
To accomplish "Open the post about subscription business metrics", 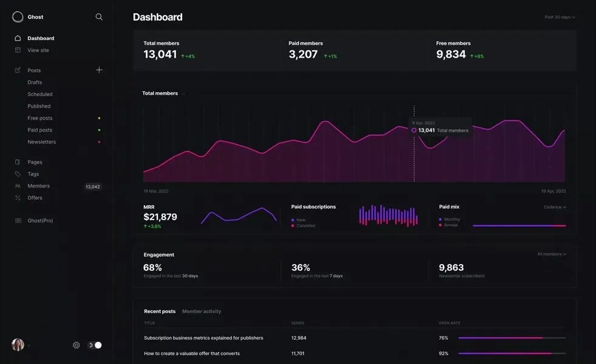I will 203,337.
